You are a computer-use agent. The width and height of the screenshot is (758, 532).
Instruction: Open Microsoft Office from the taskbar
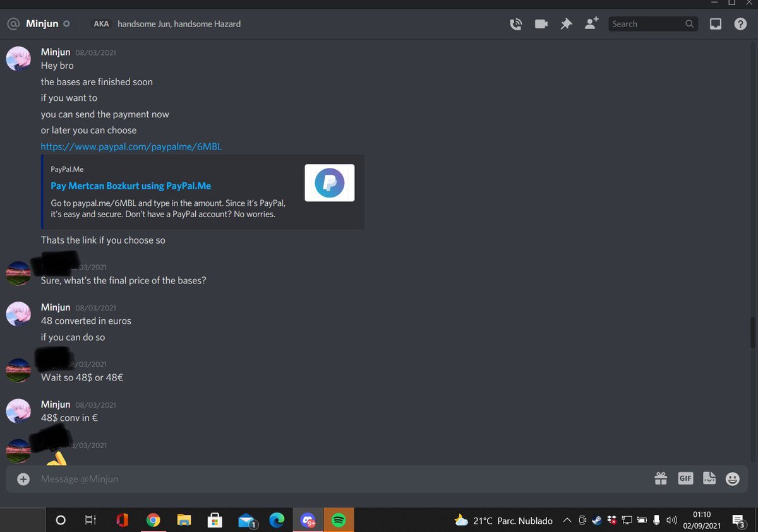(122, 521)
